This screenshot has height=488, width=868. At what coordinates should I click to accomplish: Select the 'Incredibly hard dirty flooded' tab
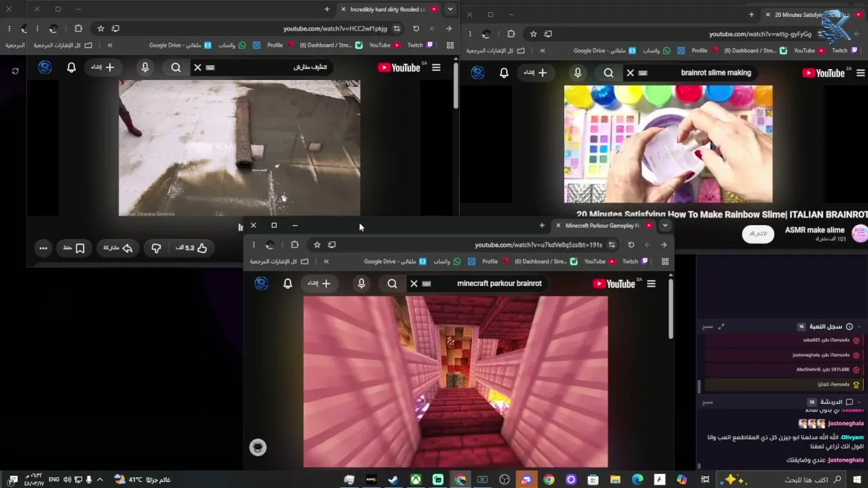390,9
